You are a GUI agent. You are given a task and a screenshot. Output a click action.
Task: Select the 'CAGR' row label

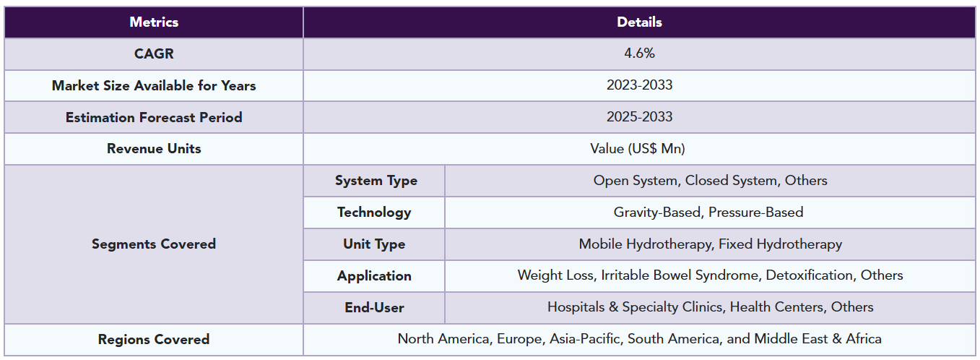(x=154, y=53)
